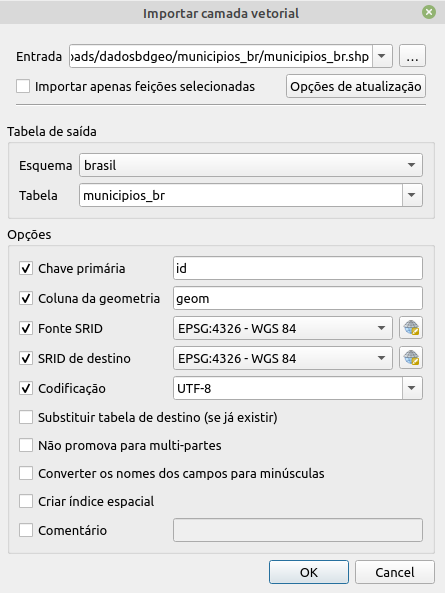Screen dimensions: 445x593
Task: Click the Tabela text field municipios_br
Action: 241,196
